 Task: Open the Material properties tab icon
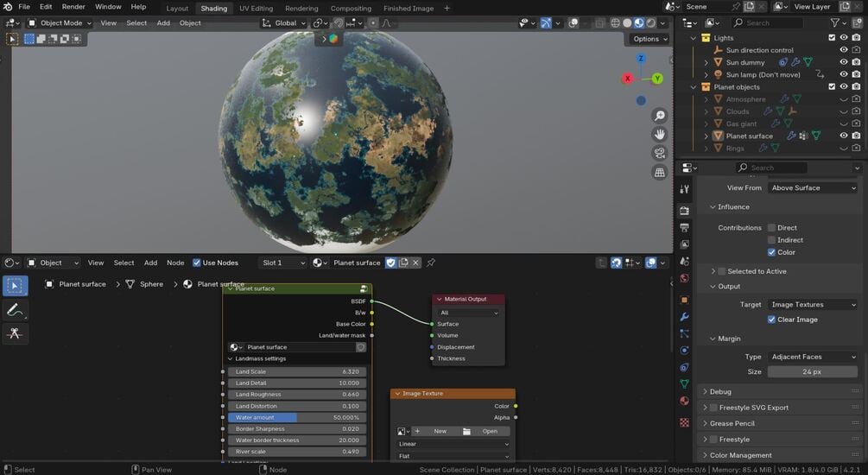tap(684, 401)
